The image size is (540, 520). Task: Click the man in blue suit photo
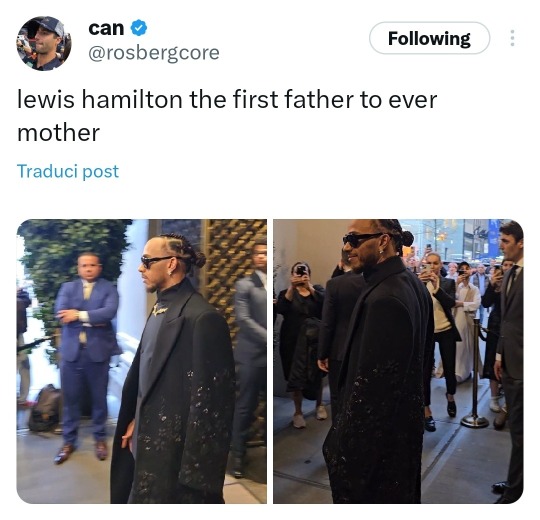142,361
